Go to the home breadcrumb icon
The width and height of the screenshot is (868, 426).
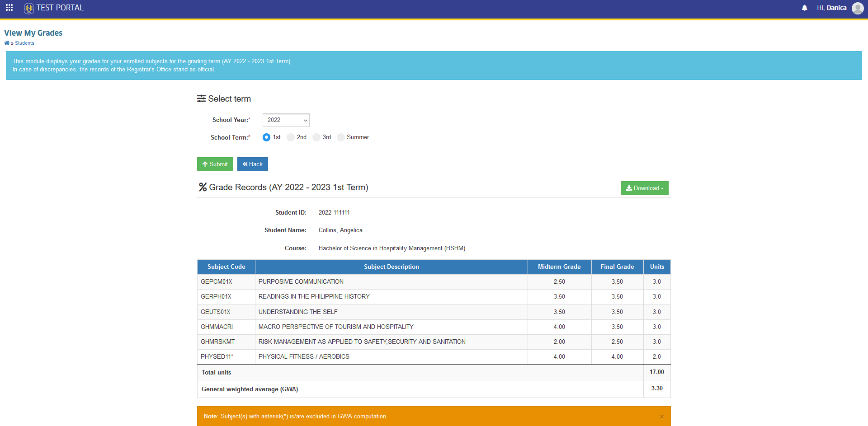(x=7, y=43)
